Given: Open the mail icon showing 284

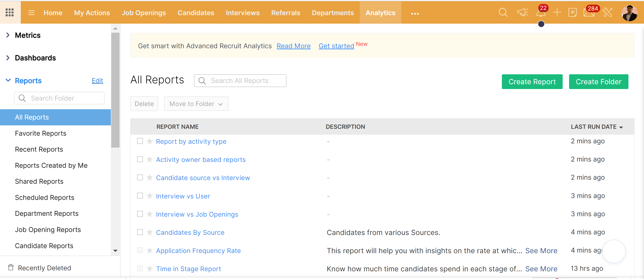Looking at the screenshot, I should pos(589,13).
